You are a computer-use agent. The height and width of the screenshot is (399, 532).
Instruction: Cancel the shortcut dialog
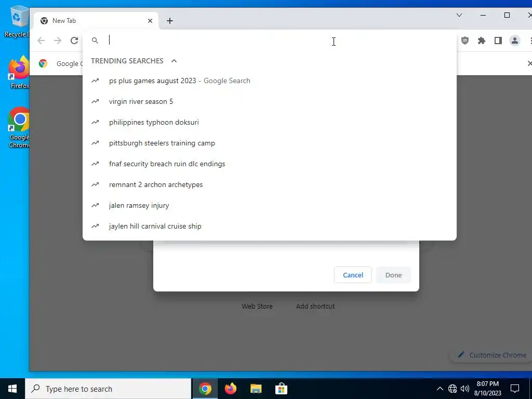(x=353, y=275)
